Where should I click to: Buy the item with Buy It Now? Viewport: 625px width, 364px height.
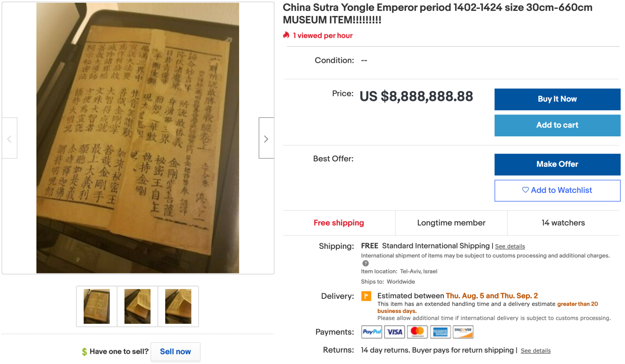pyautogui.click(x=557, y=99)
